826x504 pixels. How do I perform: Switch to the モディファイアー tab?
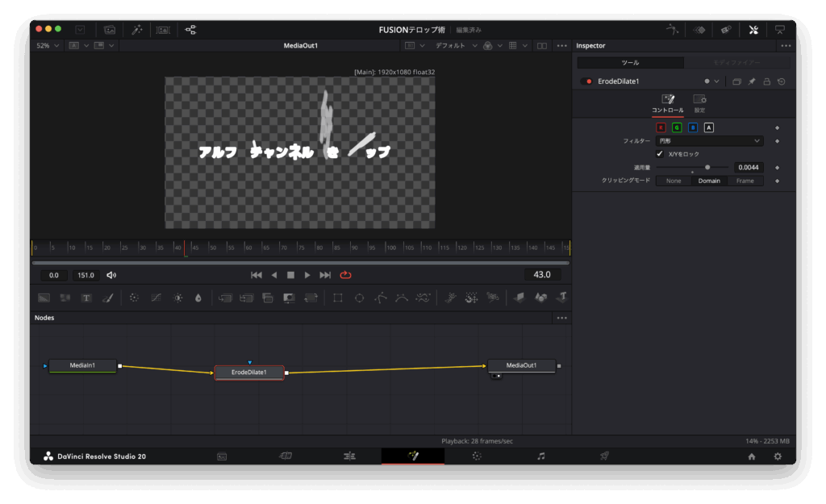pos(737,63)
